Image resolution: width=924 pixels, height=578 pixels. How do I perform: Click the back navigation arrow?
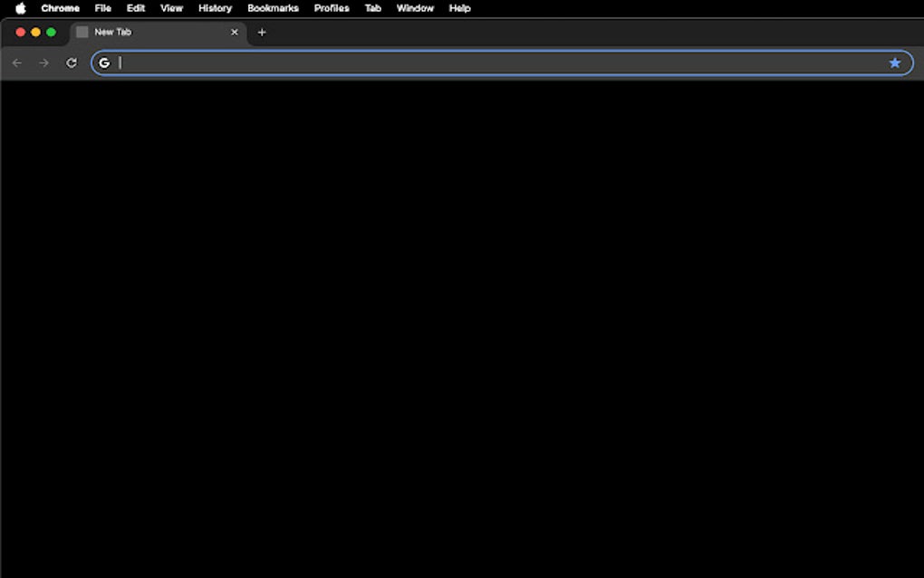[17, 63]
